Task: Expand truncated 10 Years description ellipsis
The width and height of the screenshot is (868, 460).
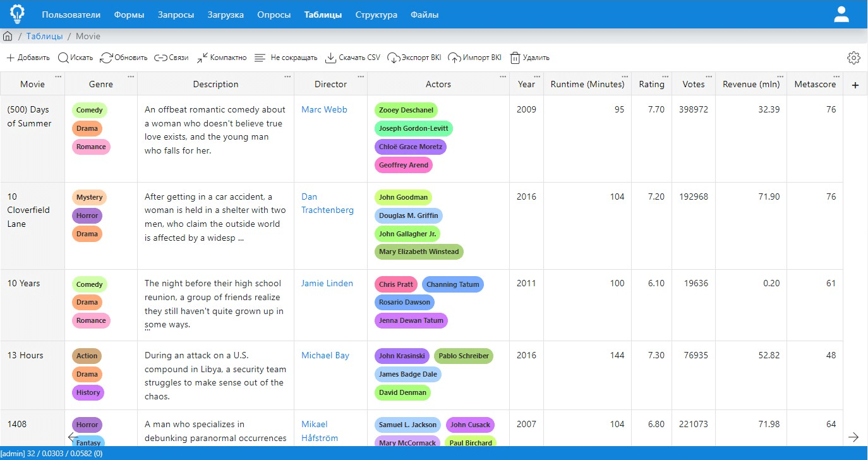Action: [x=147, y=328]
